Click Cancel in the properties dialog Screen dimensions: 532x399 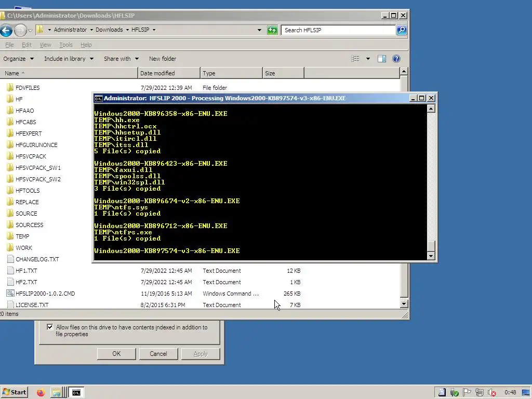(158, 353)
